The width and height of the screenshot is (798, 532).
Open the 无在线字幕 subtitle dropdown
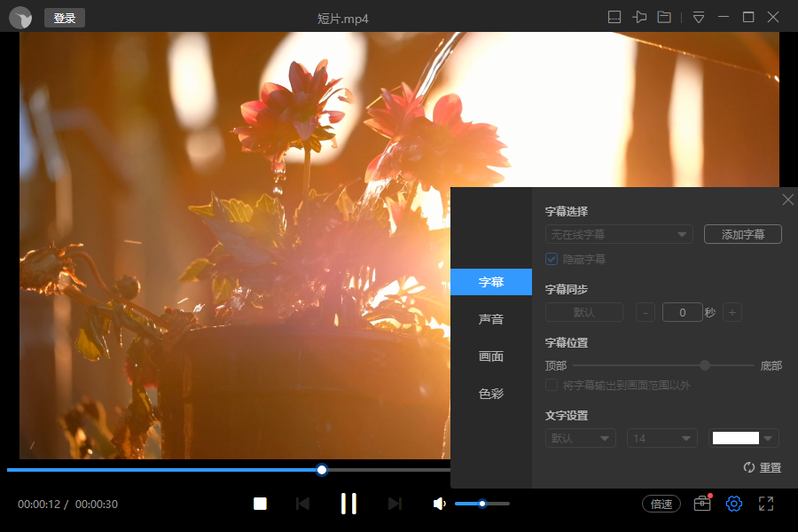[x=618, y=234]
